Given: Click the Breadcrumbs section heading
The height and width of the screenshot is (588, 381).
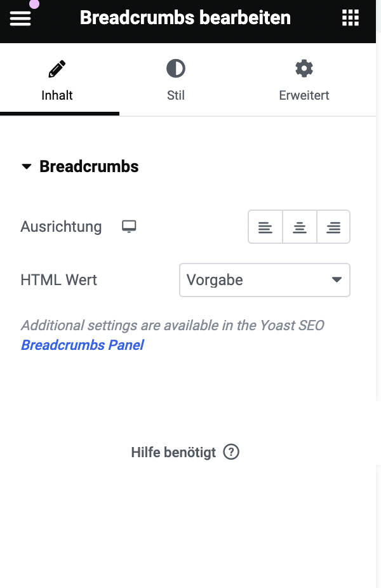Looking at the screenshot, I should 89,166.
